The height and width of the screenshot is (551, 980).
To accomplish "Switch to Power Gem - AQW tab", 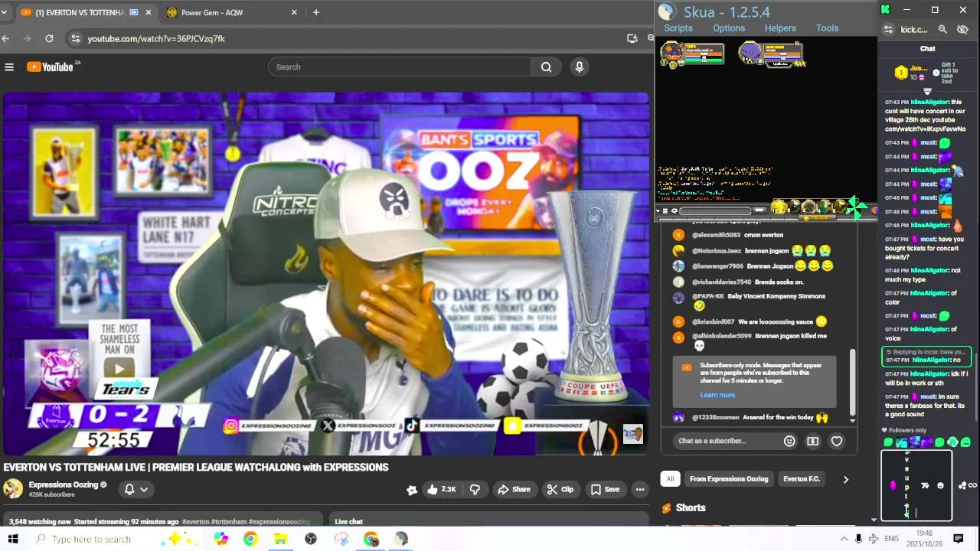I will point(230,12).
